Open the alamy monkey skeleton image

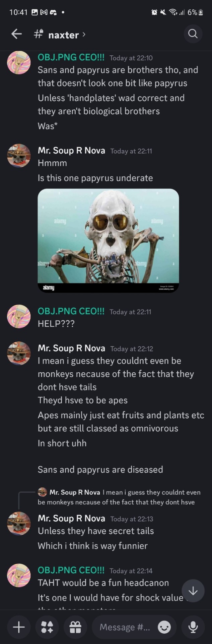(x=108, y=240)
